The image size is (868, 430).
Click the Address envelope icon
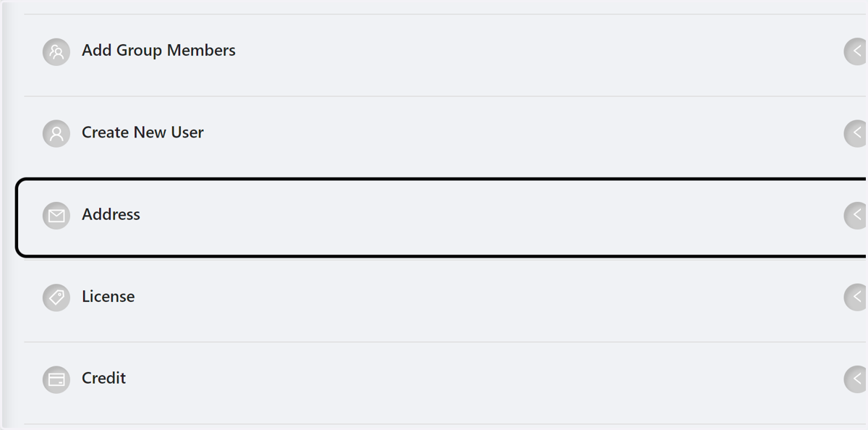[x=56, y=215]
